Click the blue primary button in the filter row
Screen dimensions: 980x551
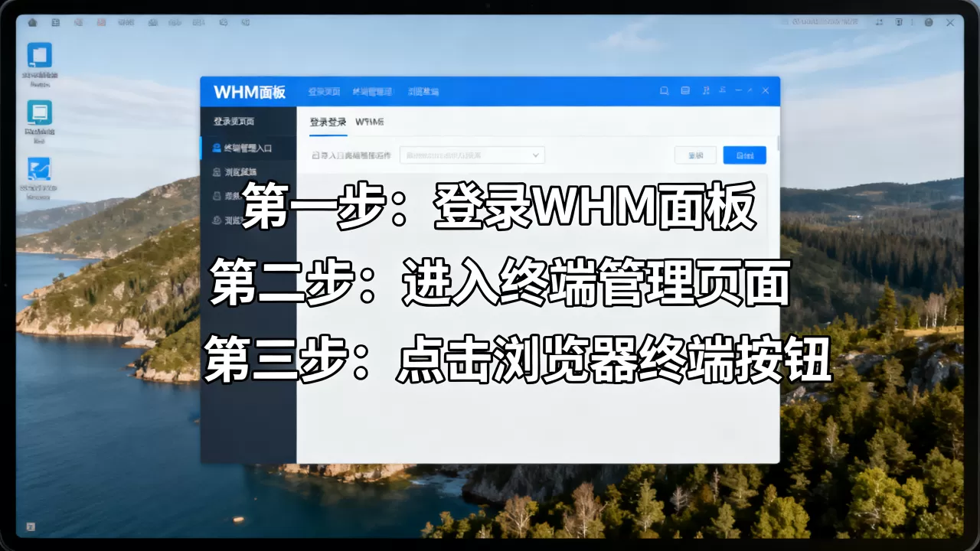[x=744, y=155]
